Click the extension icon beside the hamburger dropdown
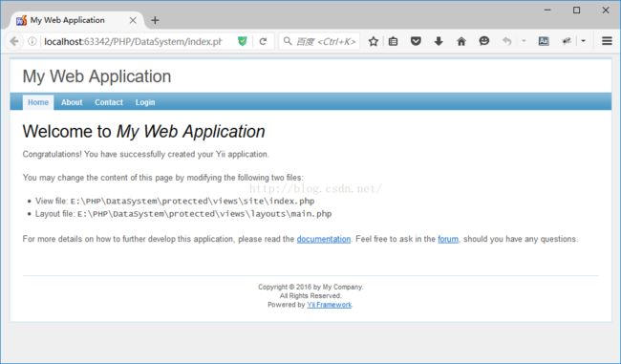Image resolution: width=621 pixels, height=364 pixels. (567, 41)
